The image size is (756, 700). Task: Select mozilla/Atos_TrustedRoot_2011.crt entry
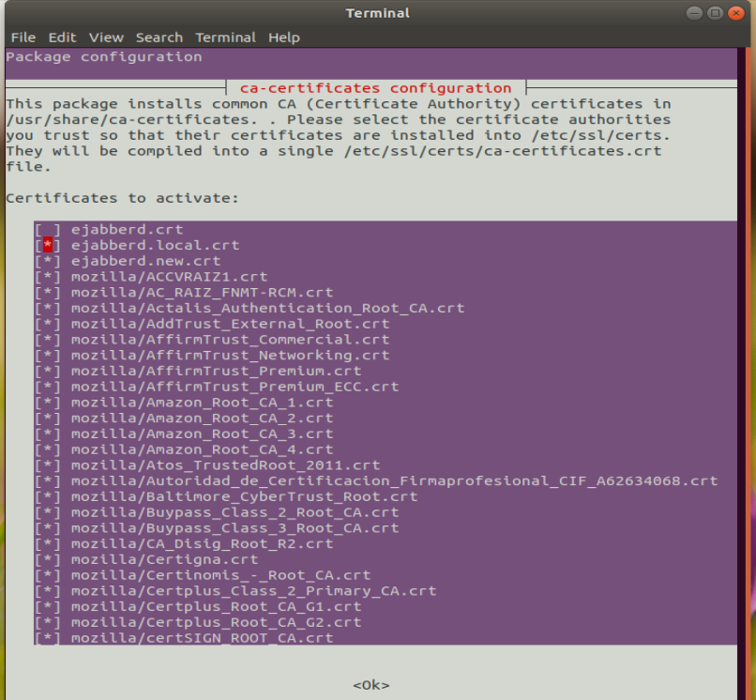(226, 465)
